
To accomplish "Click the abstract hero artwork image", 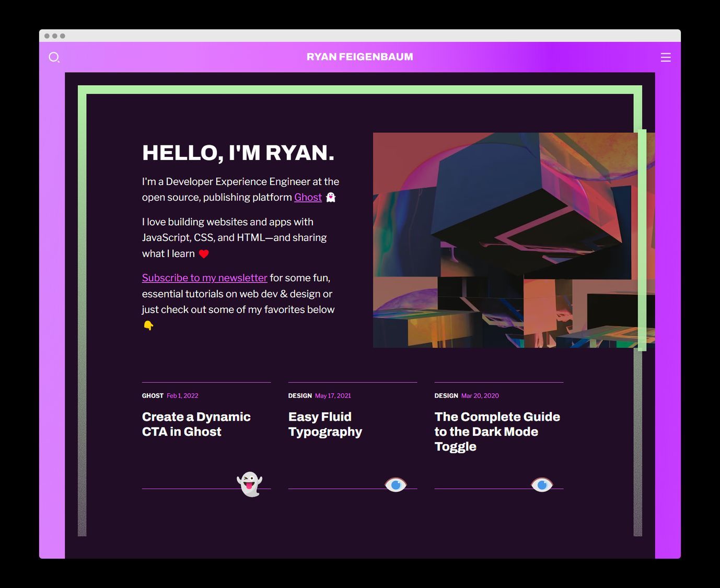I will tap(512, 240).
